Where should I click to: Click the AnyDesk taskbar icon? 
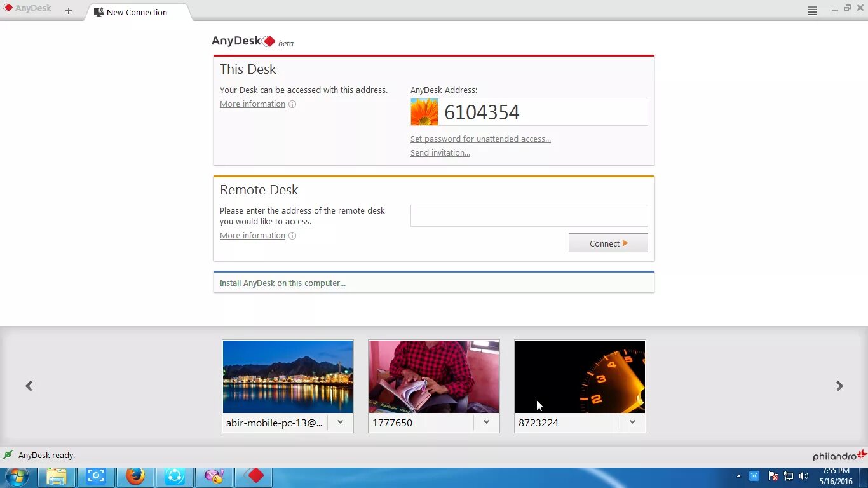coord(254,477)
